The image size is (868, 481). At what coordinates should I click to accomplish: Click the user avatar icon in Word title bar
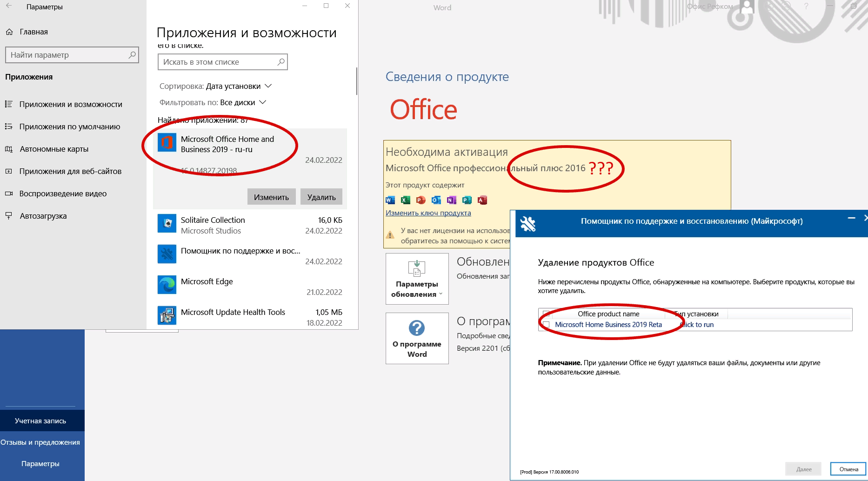(x=747, y=7)
